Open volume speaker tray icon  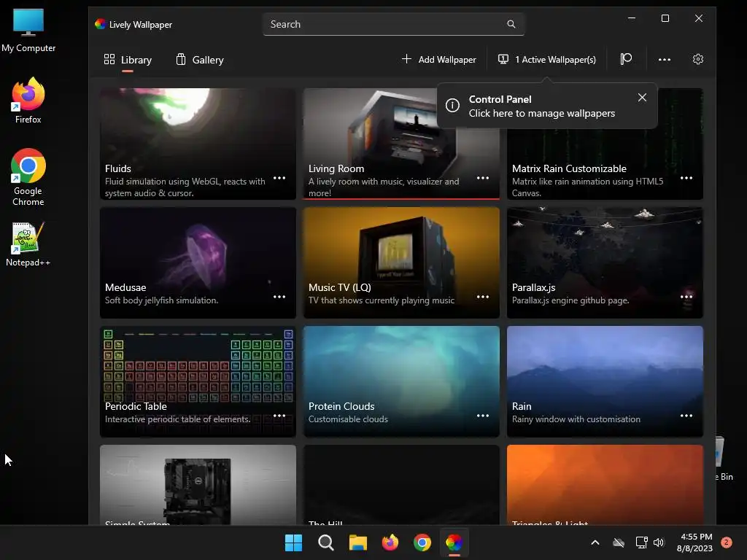tap(659, 542)
